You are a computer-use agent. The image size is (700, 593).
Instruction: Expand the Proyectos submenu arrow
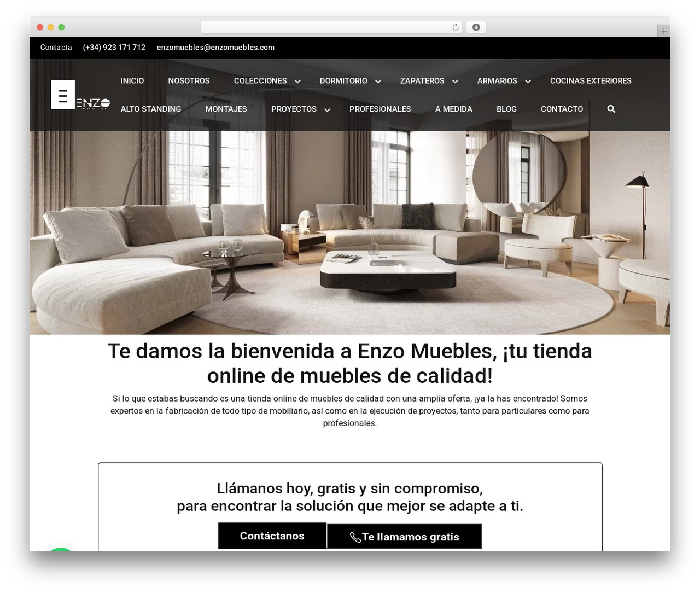[327, 109]
